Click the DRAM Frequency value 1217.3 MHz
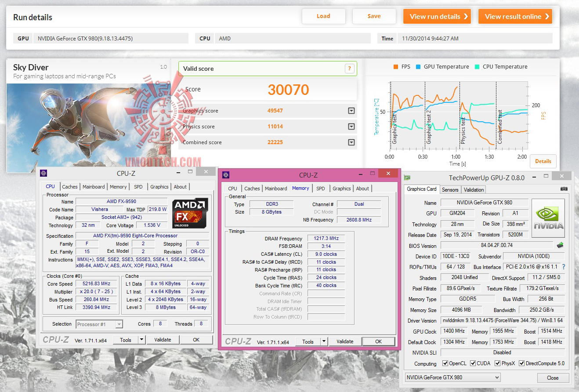 326,239
